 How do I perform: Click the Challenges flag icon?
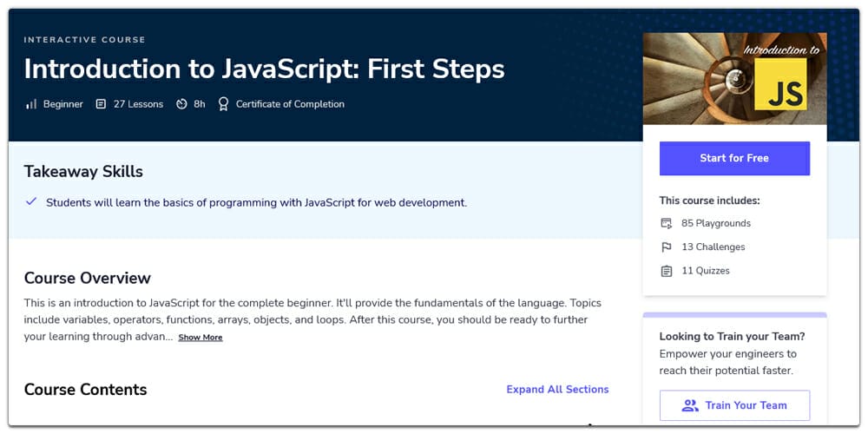667,247
